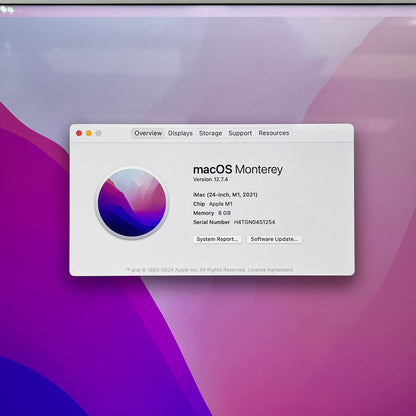Click the Chip Apple M1 line
416x416 pixels.
pyautogui.click(x=213, y=204)
